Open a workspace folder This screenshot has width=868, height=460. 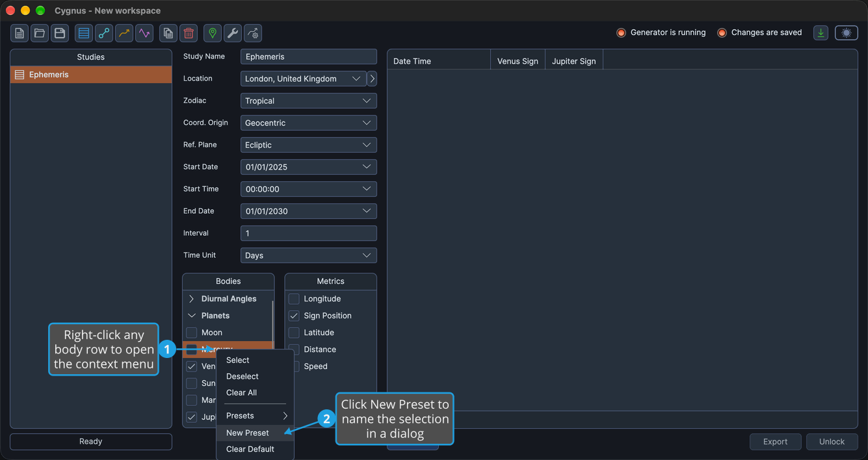coord(40,33)
